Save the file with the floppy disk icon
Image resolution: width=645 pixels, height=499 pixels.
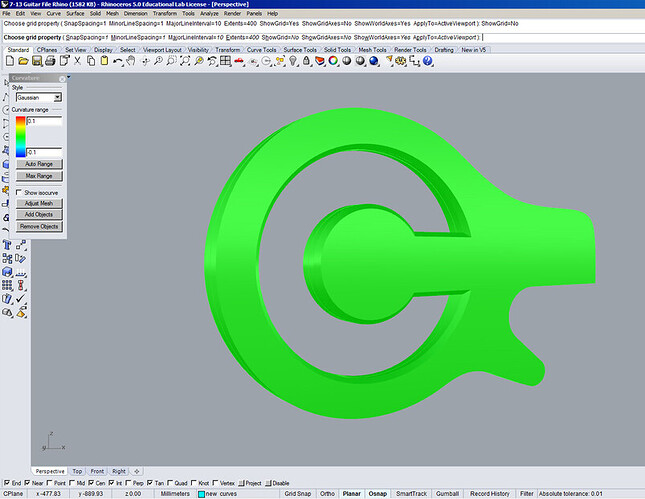pyautogui.click(x=37, y=61)
